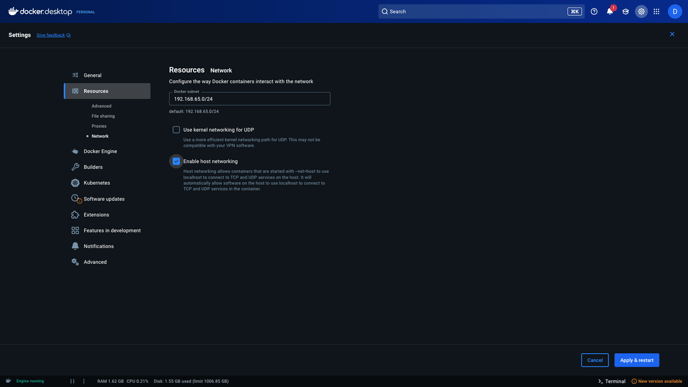This screenshot has height=387, width=688.
Task: Click the Advanced gears icon in sidebar
Action: pos(75,262)
